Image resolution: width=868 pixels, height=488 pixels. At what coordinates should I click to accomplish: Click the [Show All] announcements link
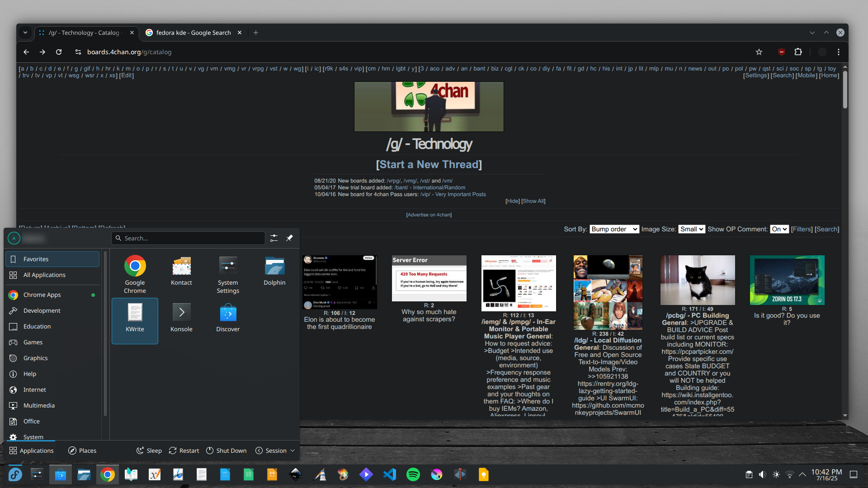tap(533, 201)
